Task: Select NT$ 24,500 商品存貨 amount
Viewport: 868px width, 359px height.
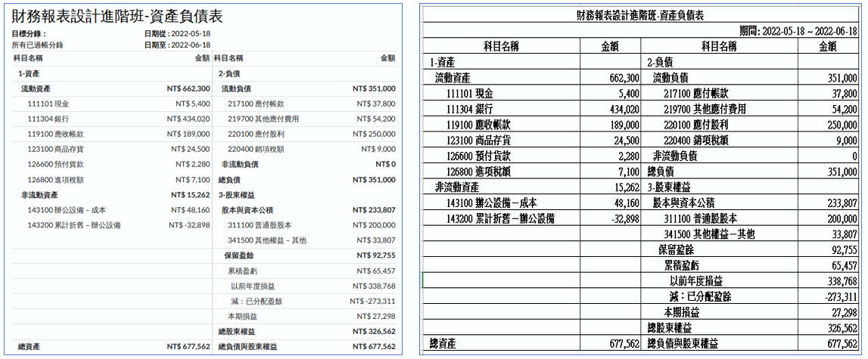Action: click(x=191, y=149)
